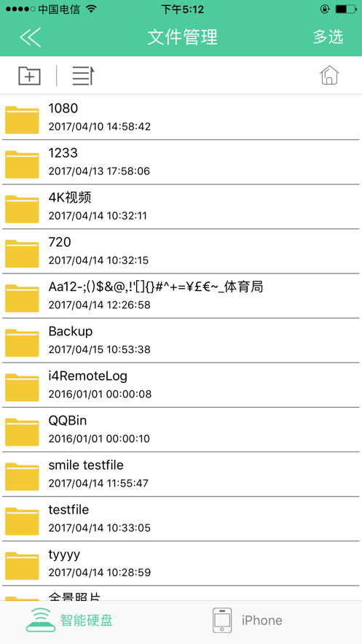Go to home directory via house icon

(x=329, y=75)
